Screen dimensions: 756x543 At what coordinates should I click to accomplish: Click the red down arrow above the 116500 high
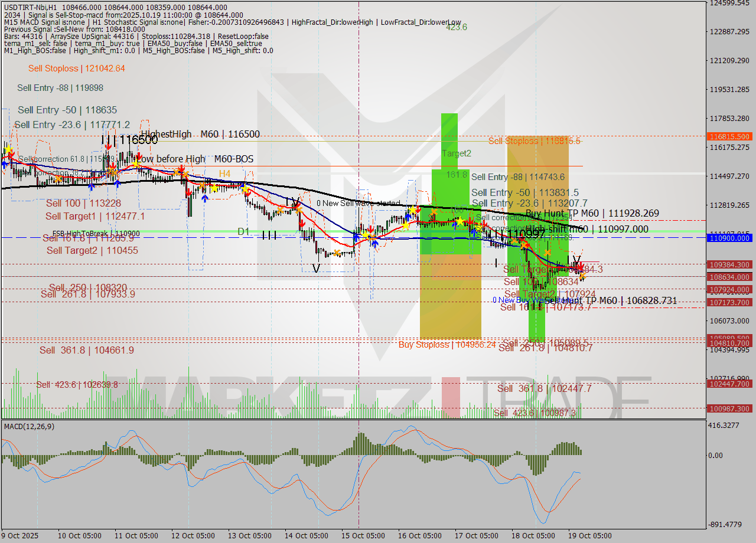(x=109, y=146)
